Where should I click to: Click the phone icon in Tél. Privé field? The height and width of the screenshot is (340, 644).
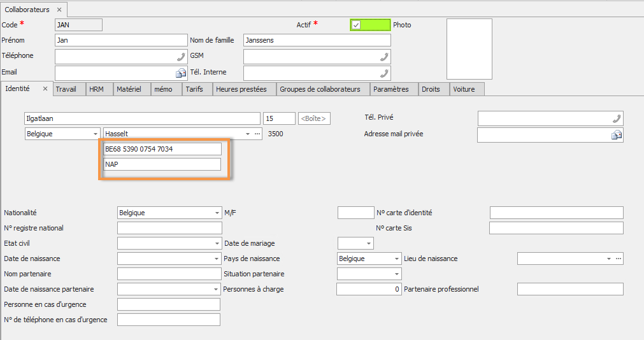coord(617,118)
